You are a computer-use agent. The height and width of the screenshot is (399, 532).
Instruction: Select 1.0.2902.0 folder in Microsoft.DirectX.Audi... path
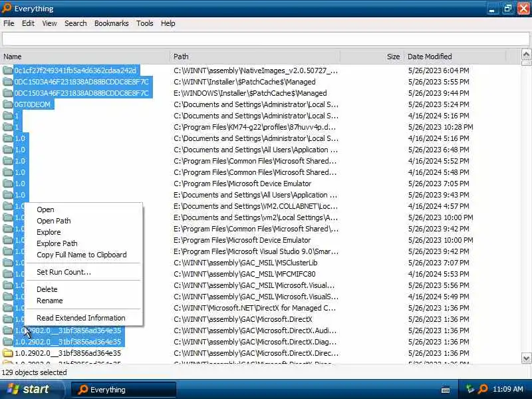pos(68,331)
